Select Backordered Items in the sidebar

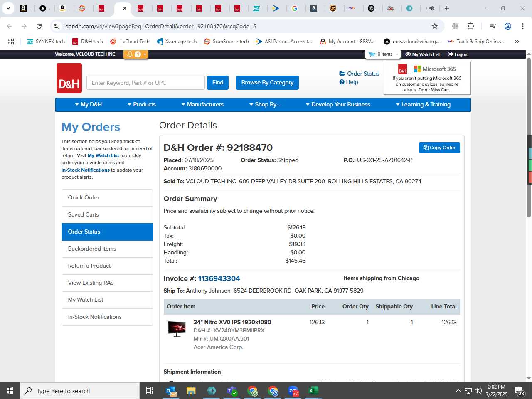107,249
